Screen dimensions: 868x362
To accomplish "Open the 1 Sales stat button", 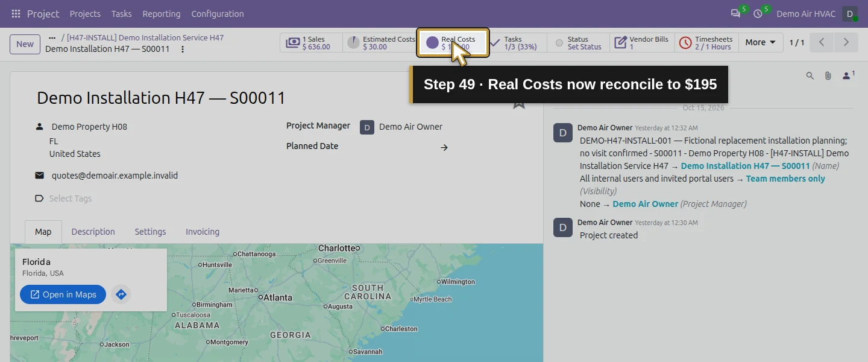I will 311,42.
